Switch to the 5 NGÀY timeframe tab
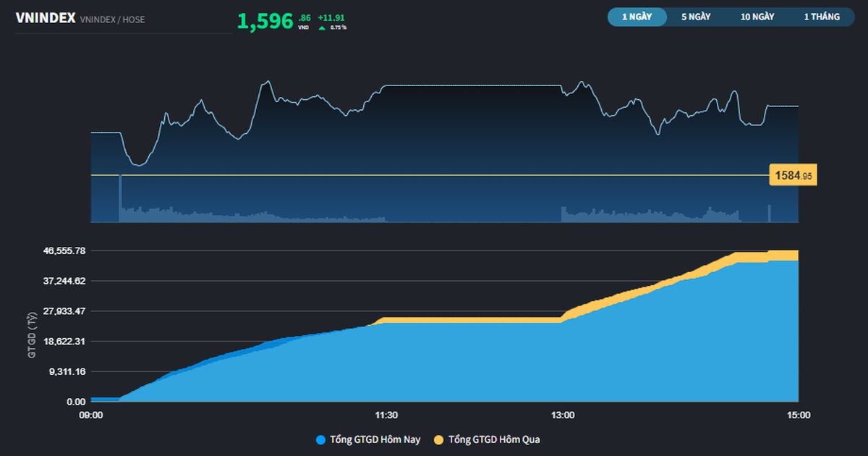This screenshot has width=868, height=456. coord(696,16)
